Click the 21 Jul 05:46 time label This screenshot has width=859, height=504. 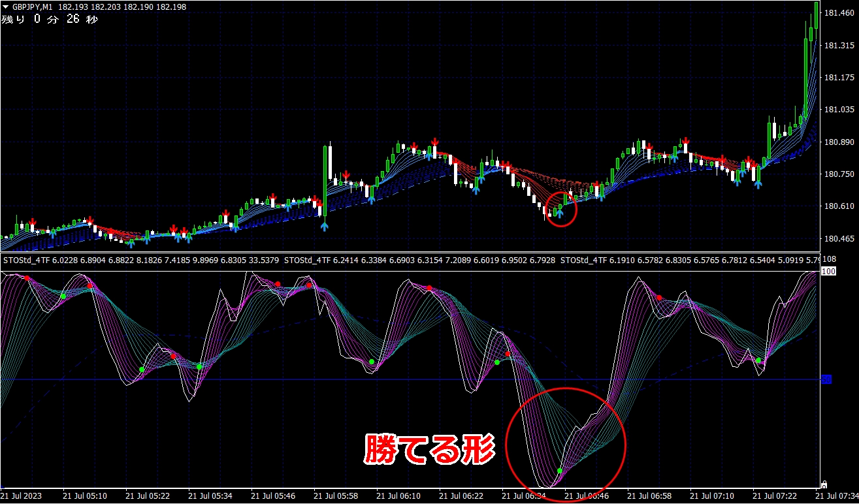(273, 496)
